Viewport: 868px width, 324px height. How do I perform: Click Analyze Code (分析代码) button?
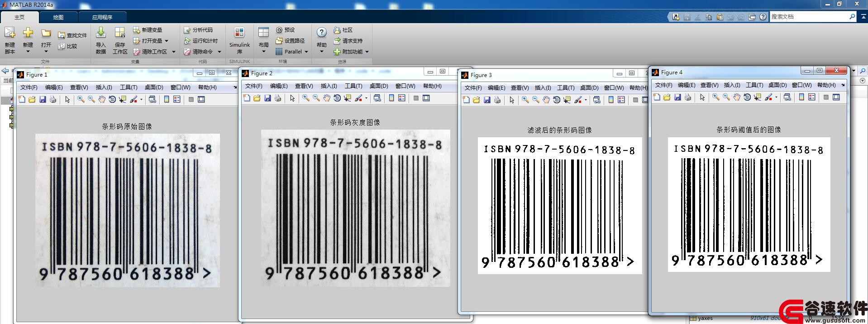tap(198, 30)
